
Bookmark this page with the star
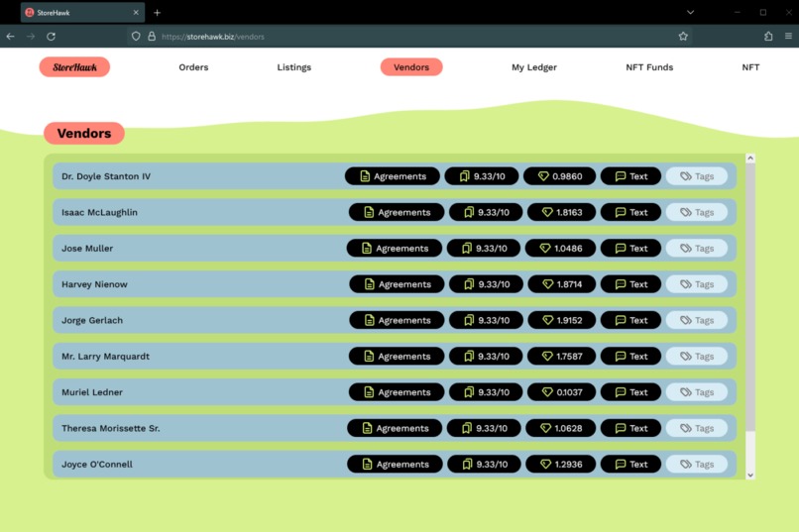[683, 36]
